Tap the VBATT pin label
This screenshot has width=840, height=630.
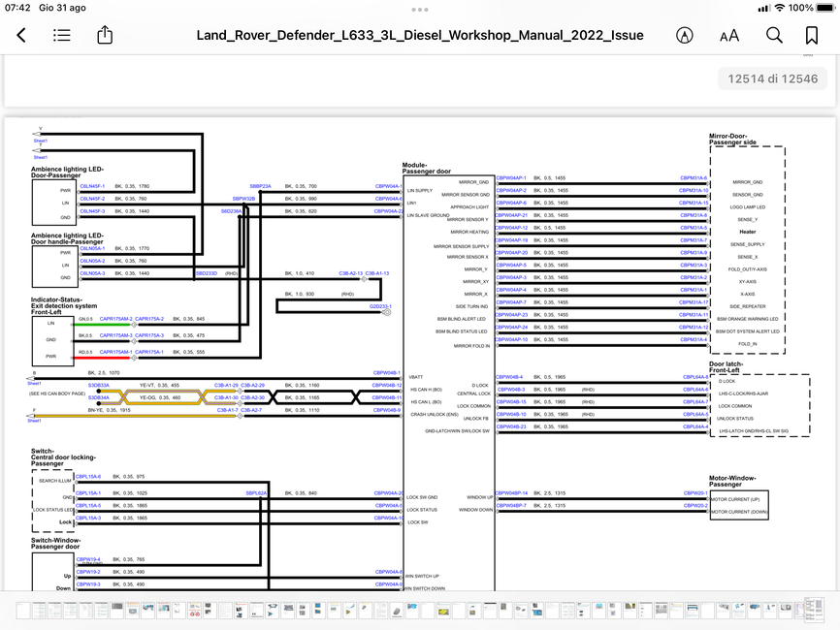tap(416, 377)
